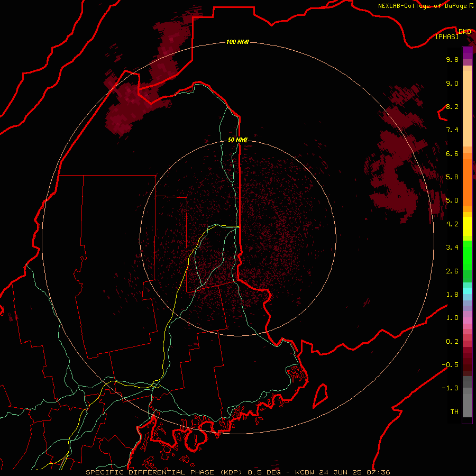Click the 4.2 legend value
Image resolution: width=476 pixels, height=476 pixels.
(452, 224)
